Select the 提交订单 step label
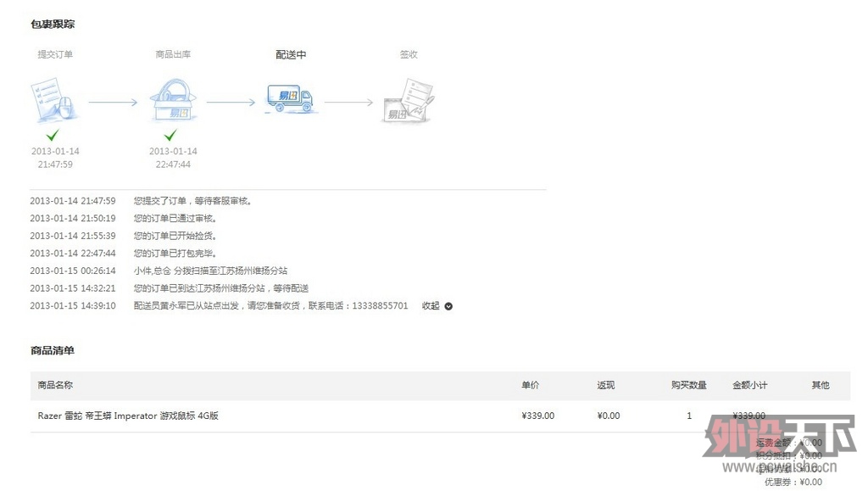Screen dimensions: 868x491 [x=55, y=54]
